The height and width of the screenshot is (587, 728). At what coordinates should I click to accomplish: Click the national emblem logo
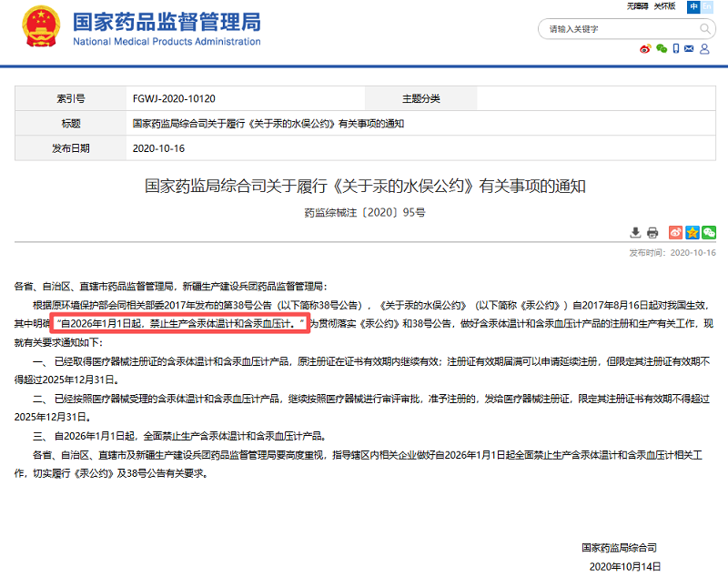pyautogui.click(x=41, y=26)
